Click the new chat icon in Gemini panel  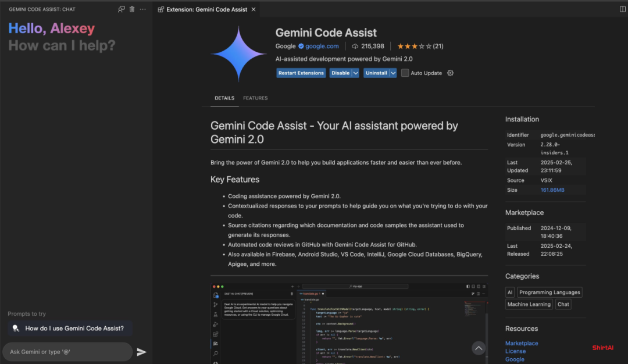click(122, 9)
